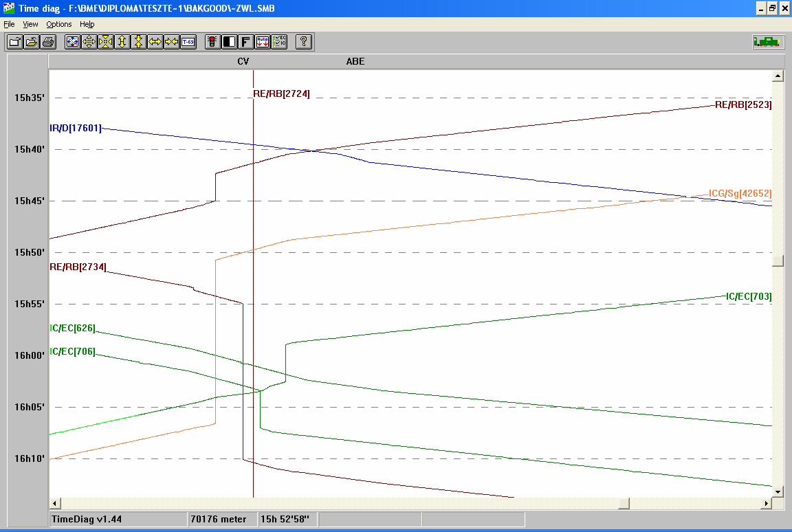792x532 pixels.
Task: Click the RE/RB[2523] train label
Action: pos(743,104)
